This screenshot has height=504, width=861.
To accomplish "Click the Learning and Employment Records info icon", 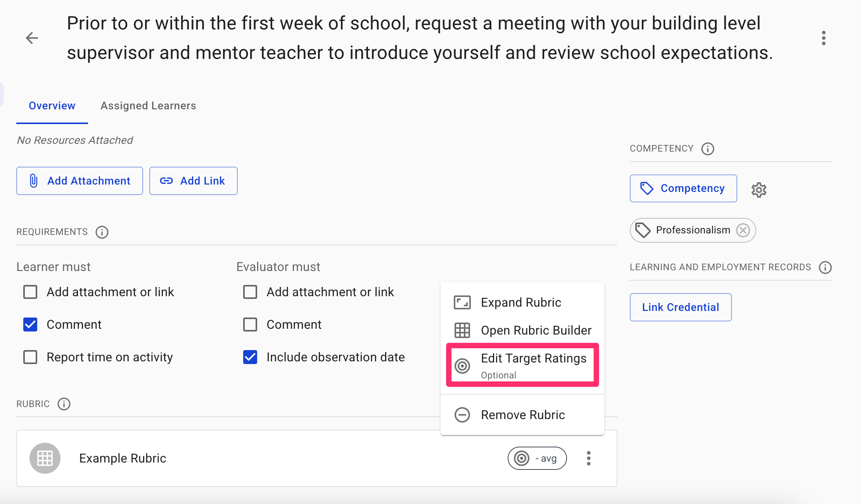I will point(825,268).
